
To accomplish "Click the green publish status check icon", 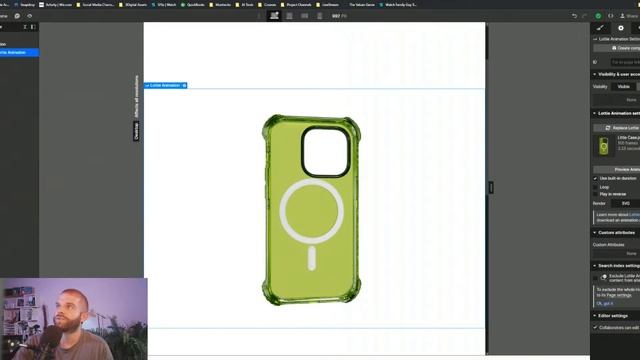I will [x=598, y=16].
